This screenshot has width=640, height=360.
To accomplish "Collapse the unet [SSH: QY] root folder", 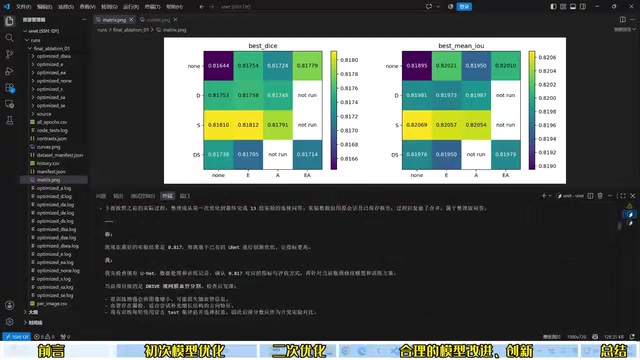I will coord(41,31).
